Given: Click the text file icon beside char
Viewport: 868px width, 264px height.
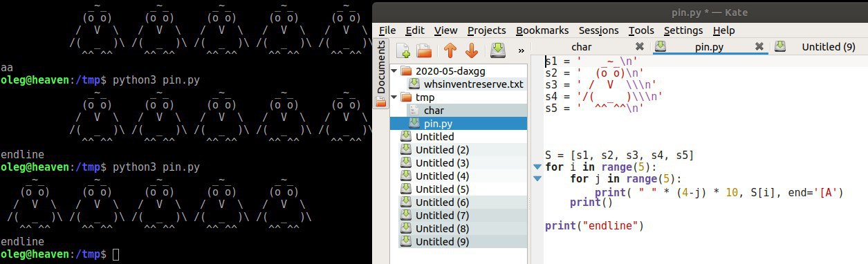Looking at the screenshot, I should [x=414, y=111].
